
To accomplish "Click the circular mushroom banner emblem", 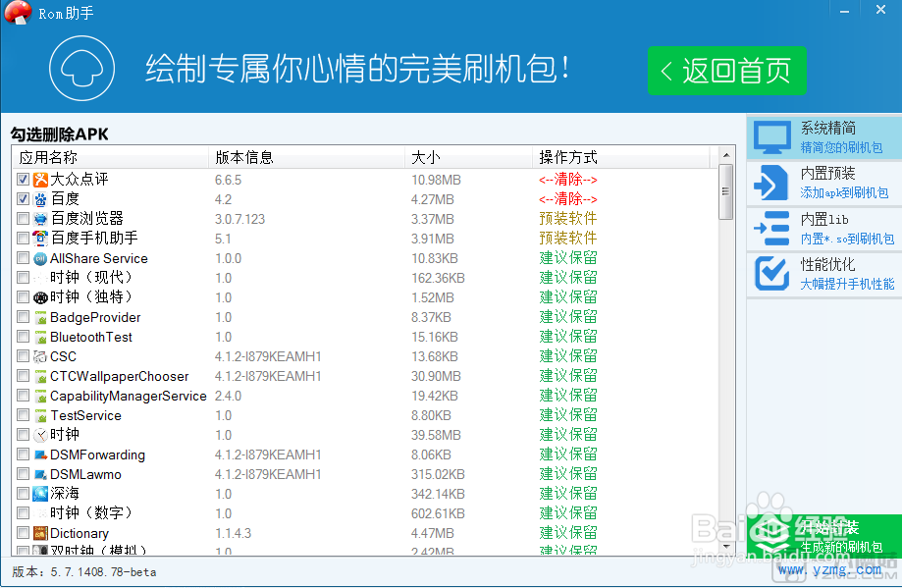I will [81, 68].
